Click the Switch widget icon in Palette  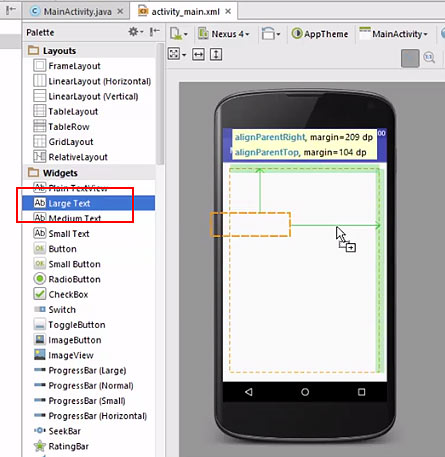40,309
